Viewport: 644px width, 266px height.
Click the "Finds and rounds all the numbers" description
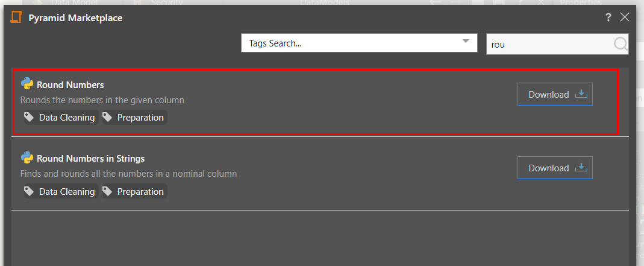tap(128, 174)
